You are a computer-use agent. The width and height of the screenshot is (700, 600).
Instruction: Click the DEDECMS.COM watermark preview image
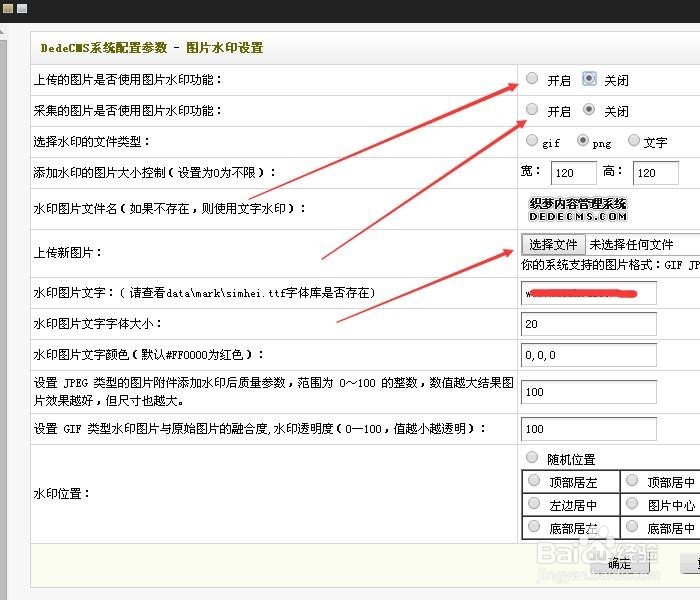click(x=578, y=210)
